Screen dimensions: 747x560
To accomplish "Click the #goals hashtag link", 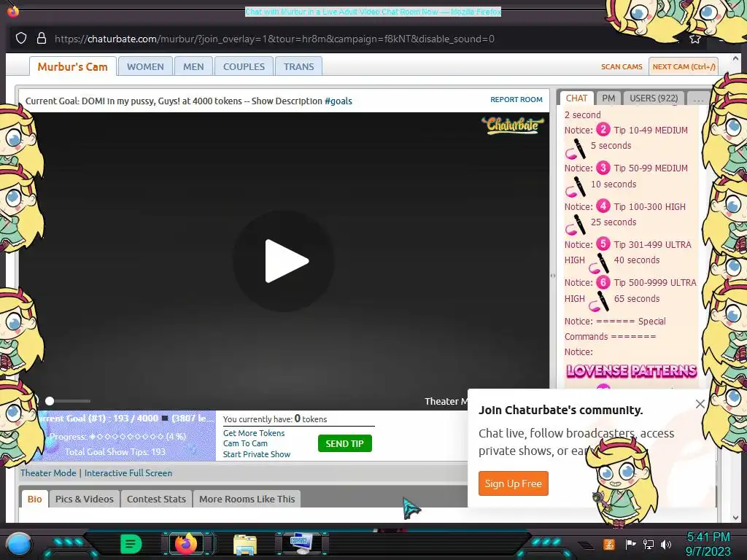I will click(338, 101).
